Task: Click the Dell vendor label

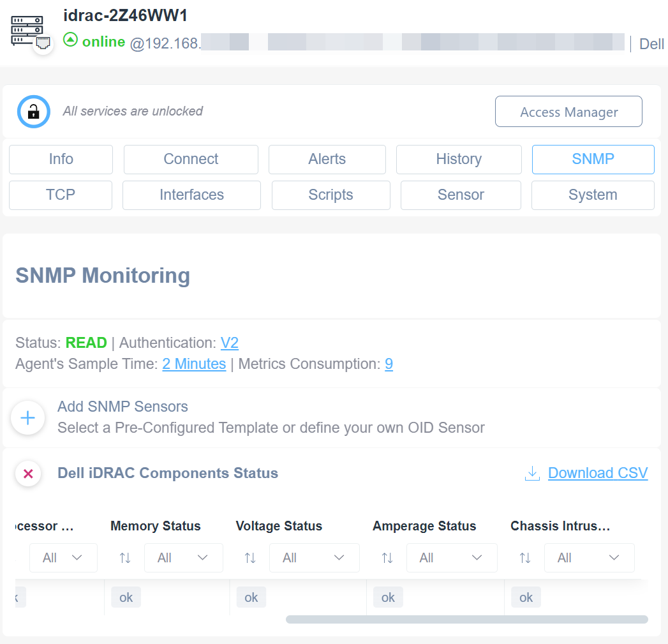Action: click(651, 44)
